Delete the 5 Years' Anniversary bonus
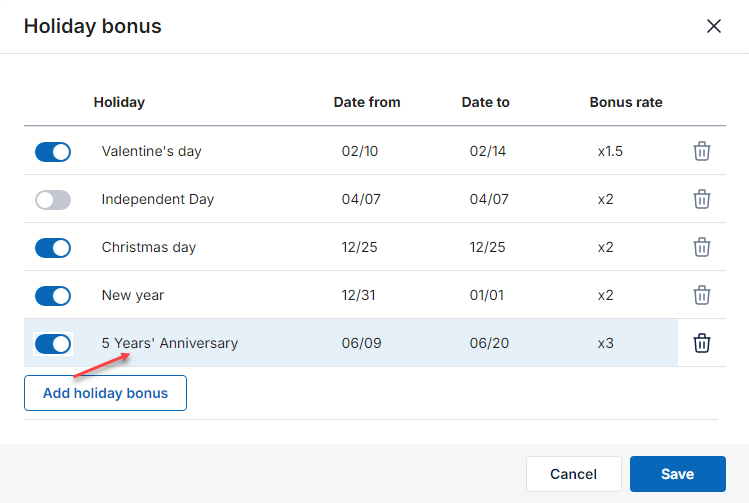 click(x=701, y=343)
